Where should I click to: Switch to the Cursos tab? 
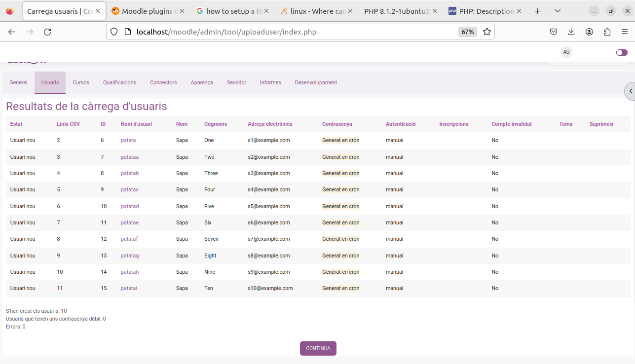pyautogui.click(x=81, y=83)
